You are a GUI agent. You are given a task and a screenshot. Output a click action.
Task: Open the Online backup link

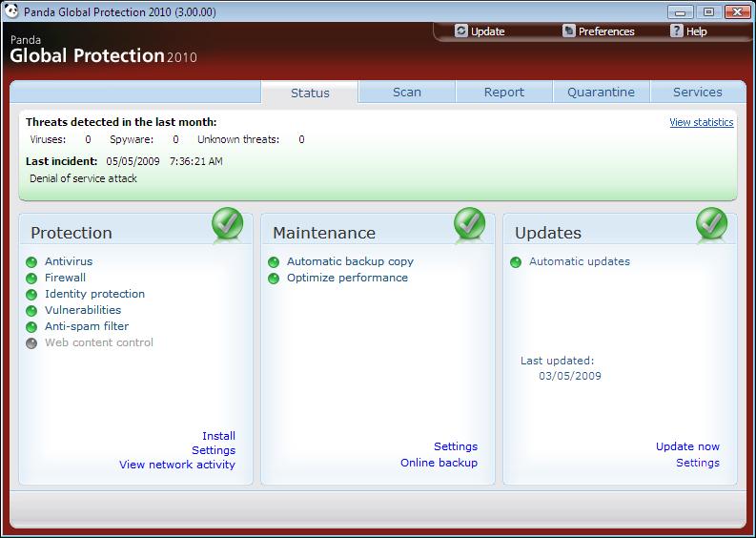[x=439, y=463]
